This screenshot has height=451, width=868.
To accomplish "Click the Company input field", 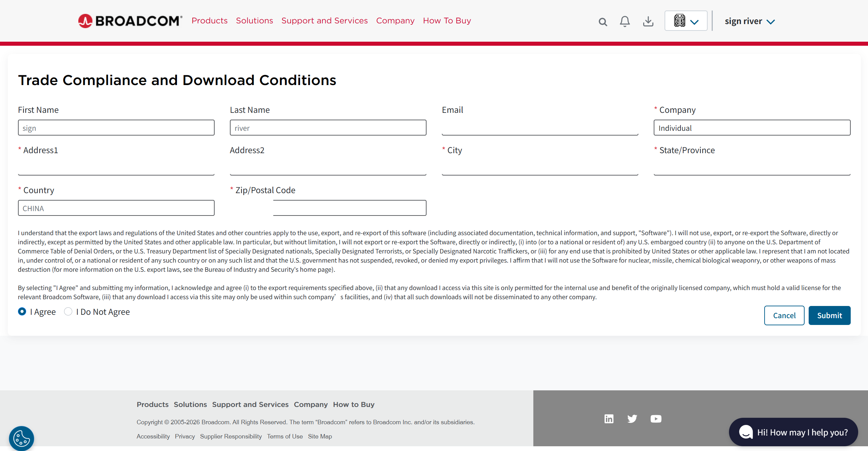I will [752, 128].
